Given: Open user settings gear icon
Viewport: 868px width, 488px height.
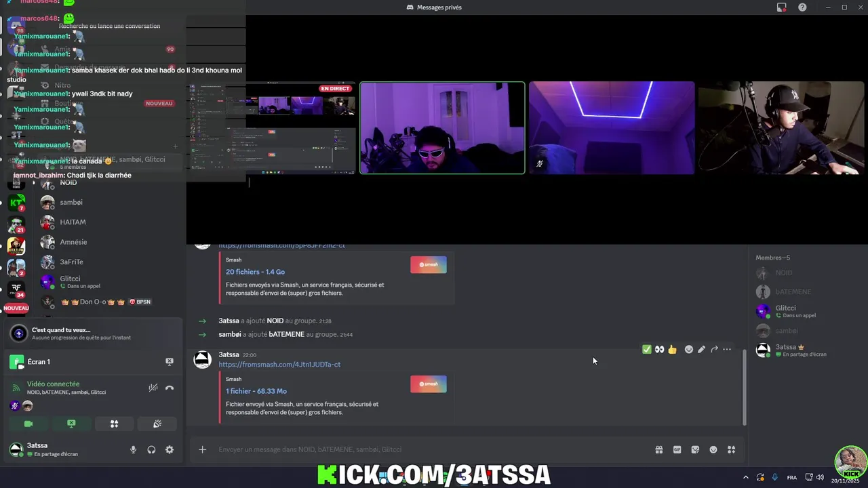Looking at the screenshot, I should (x=170, y=449).
